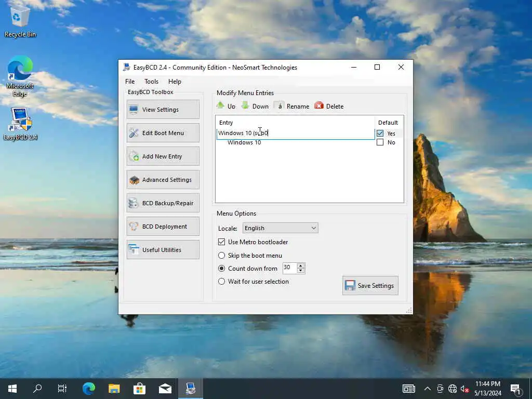Select the Recycle Bin desktop icon
The width and height of the screenshot is (532, 399).
click(20, 22)
